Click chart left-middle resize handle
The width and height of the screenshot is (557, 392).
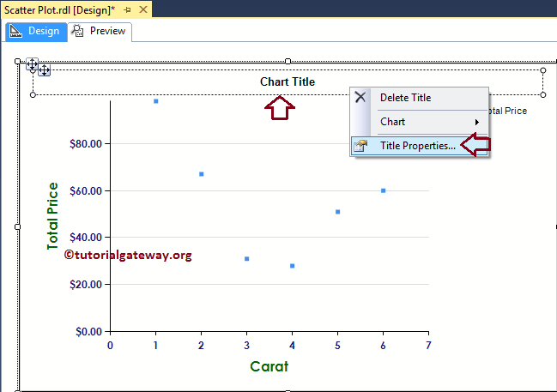click(17, 226)
